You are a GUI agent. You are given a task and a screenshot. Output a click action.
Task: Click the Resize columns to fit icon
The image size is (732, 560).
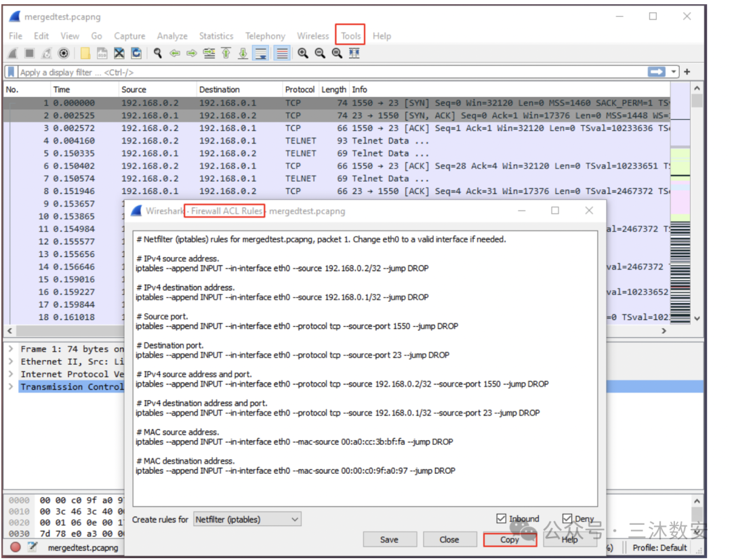354,54
